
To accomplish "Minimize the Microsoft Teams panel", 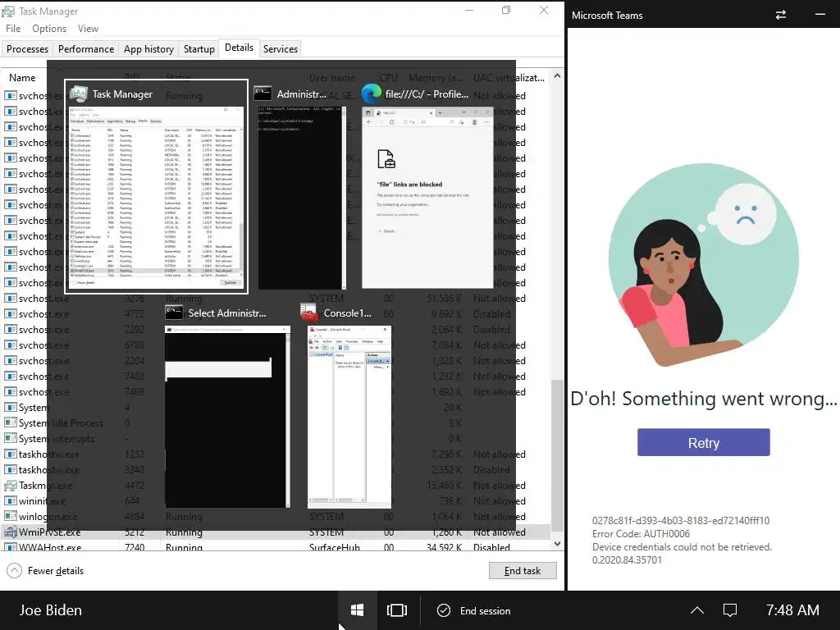I will tap(819, 15).
